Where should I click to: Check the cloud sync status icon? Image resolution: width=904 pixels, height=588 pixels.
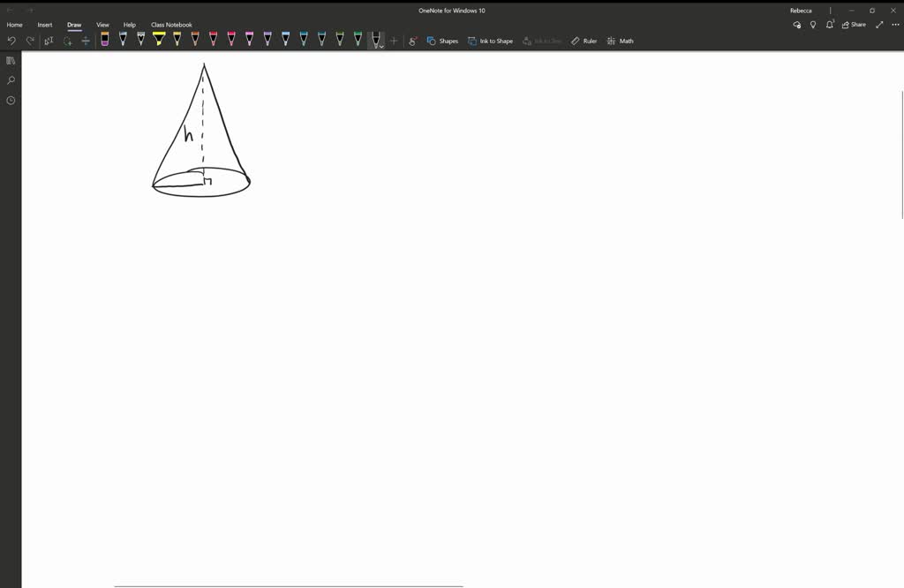(797, 25)
